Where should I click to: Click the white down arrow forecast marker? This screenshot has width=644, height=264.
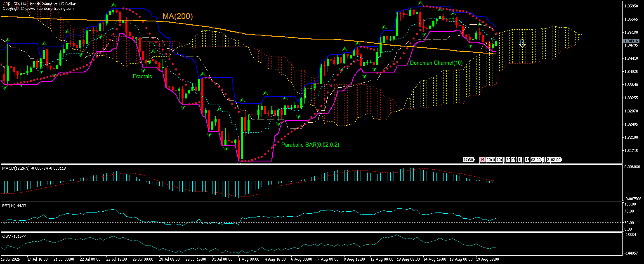tap(522, 43)
